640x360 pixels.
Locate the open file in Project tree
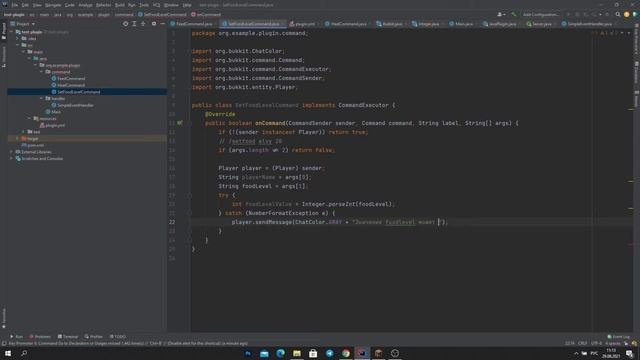pos(125,24)
